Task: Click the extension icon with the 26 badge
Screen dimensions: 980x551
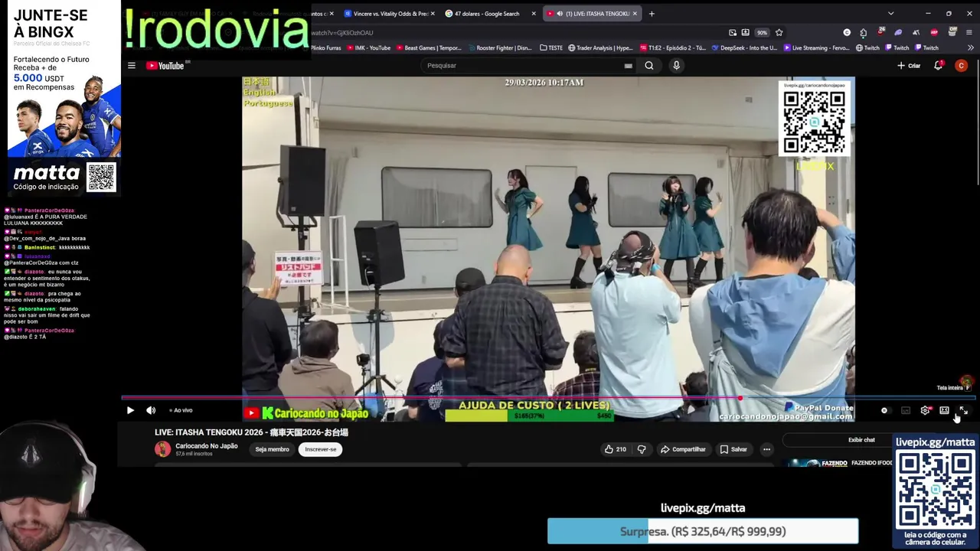Action: tap(880, 33)
